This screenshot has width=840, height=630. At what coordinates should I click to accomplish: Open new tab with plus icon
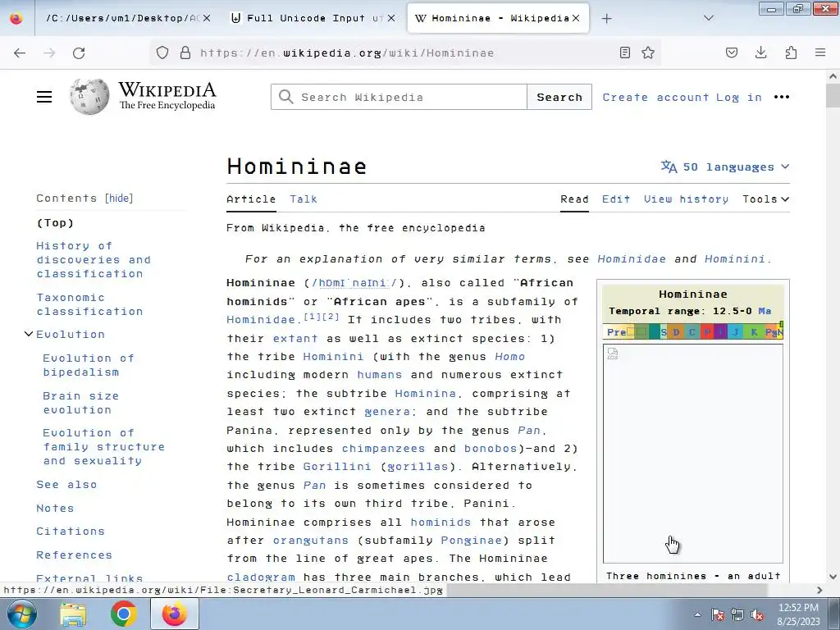pyautogui.click(x=606, y=18)
